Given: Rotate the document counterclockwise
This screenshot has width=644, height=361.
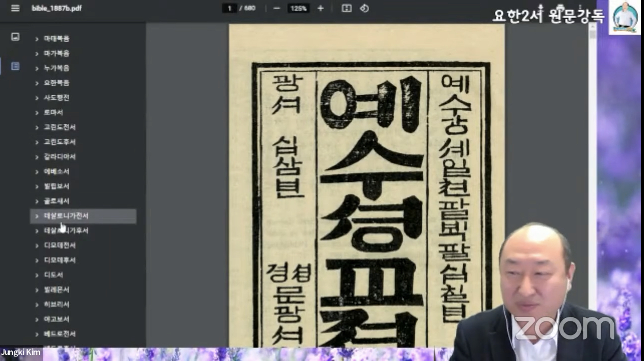Looking at the screenshot, I should [364, 8].
